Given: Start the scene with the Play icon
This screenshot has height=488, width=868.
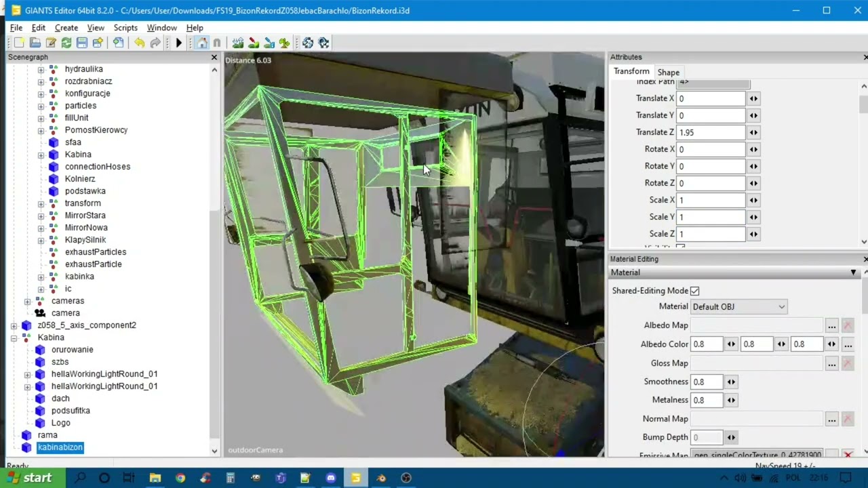Looking at the screenshot, I should point(179,43).
